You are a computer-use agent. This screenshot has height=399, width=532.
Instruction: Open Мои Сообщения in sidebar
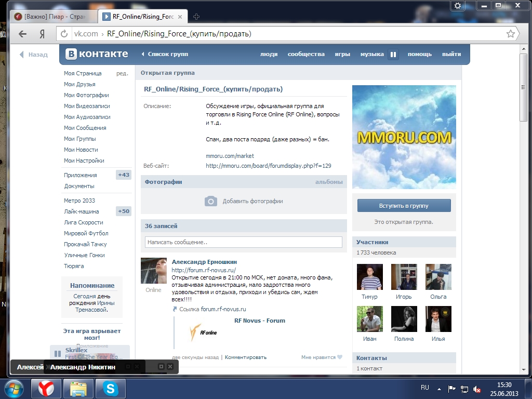pos(85,128)
